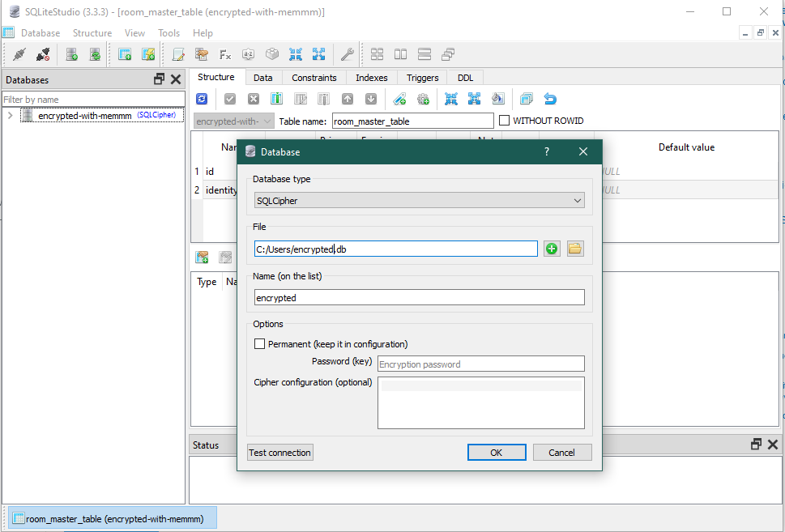
Task: Click the Add database toolbar icon
Action: (72, 54)
